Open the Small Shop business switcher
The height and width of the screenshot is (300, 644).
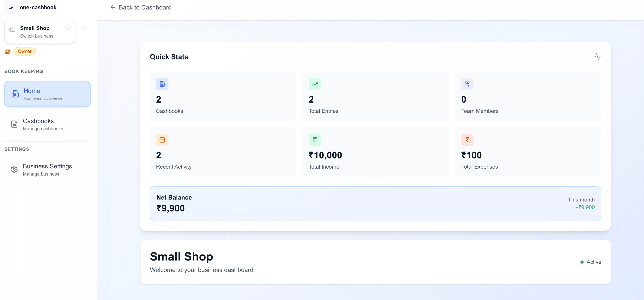coord(39,32)
